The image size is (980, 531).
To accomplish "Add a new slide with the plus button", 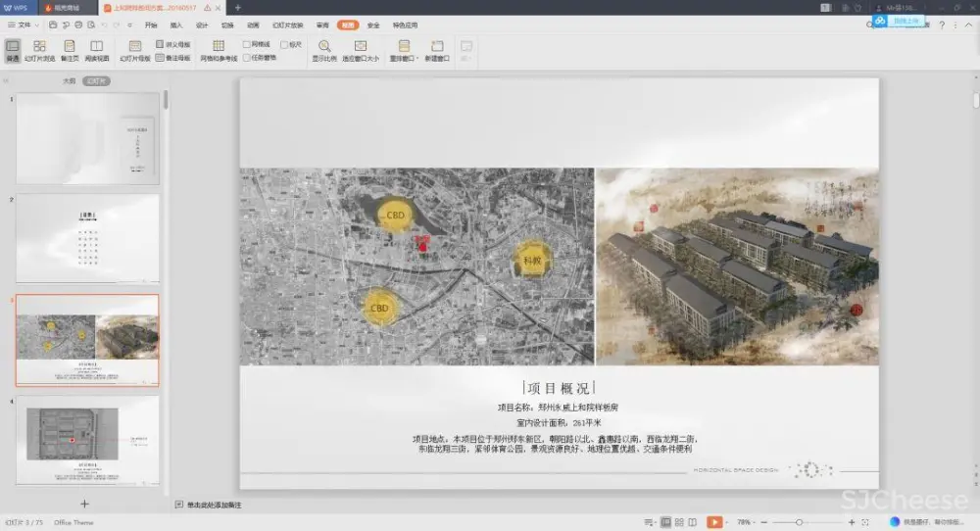I will point(84,503).
